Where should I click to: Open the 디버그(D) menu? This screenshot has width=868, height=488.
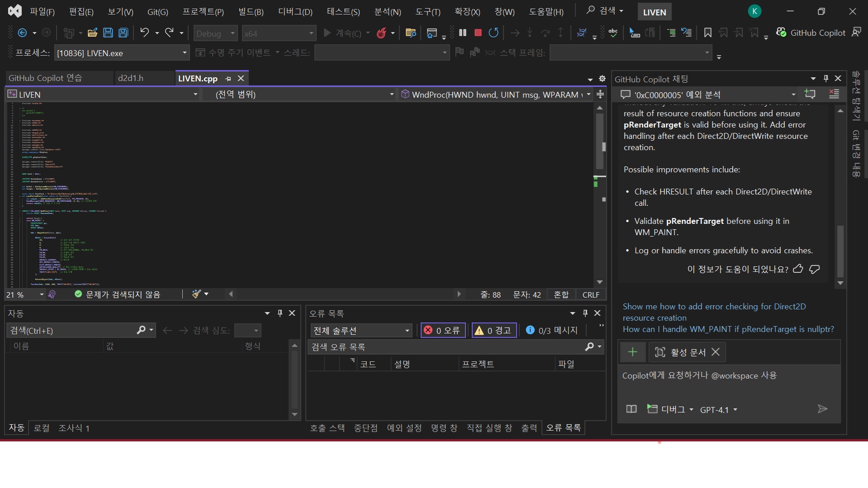tap(295, 12)
